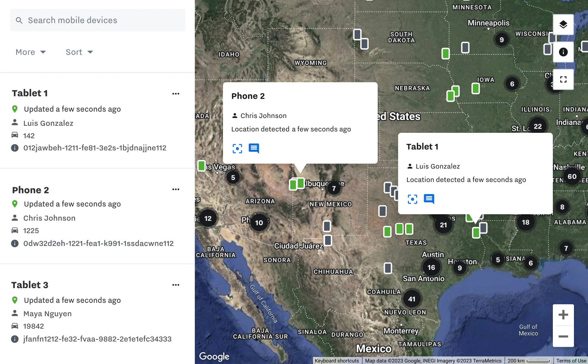Click the map info icon
The width and height of the screenshot is (588, 364).
tap(563, 52)
